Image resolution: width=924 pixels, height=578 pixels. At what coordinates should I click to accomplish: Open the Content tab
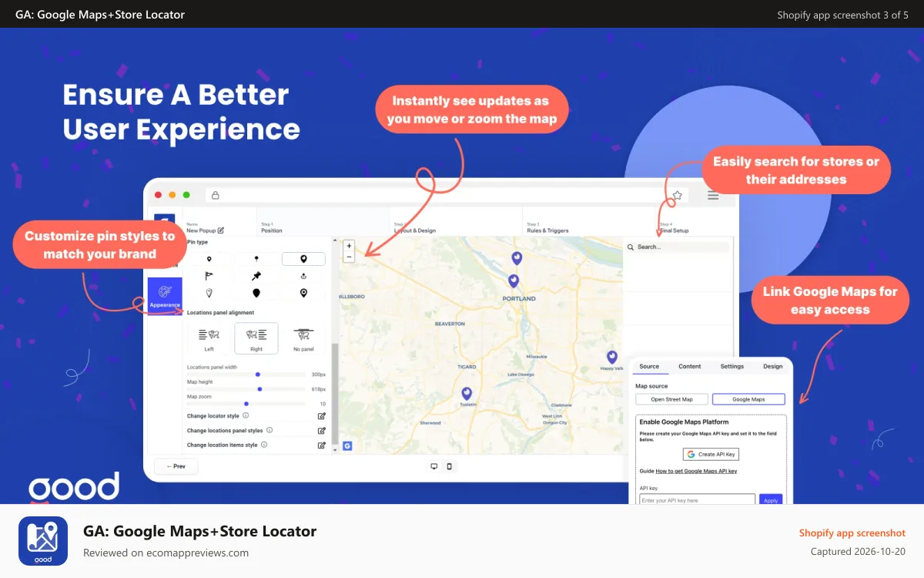coord(690,367)
